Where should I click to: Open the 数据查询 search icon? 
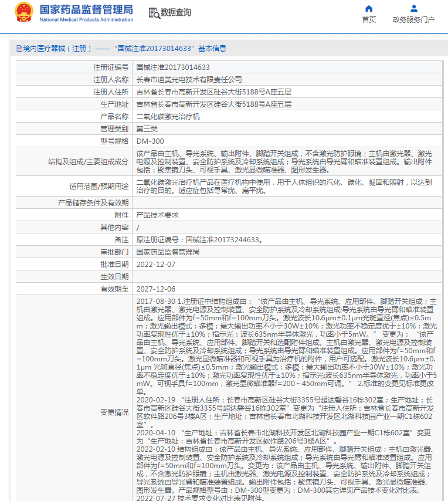[x=155, y=13]
